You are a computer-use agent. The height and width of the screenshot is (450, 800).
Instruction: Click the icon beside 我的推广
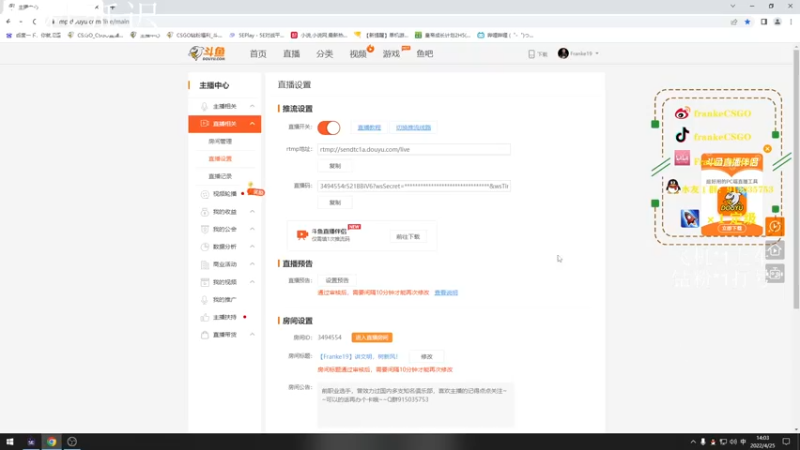tap(205, 299)
